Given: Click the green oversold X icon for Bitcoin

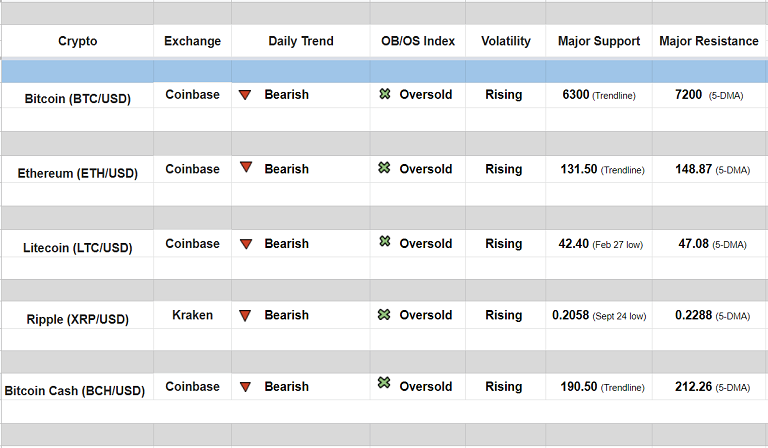Looking at the screenshot, I should (x=384, y=94).
